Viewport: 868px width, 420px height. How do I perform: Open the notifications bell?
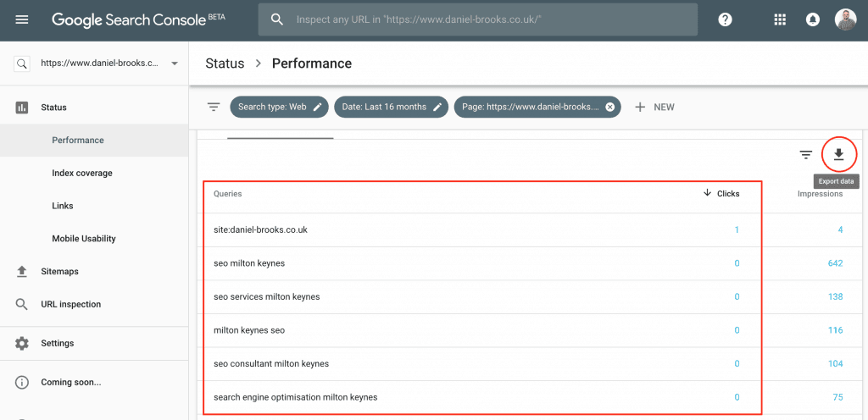812,19
